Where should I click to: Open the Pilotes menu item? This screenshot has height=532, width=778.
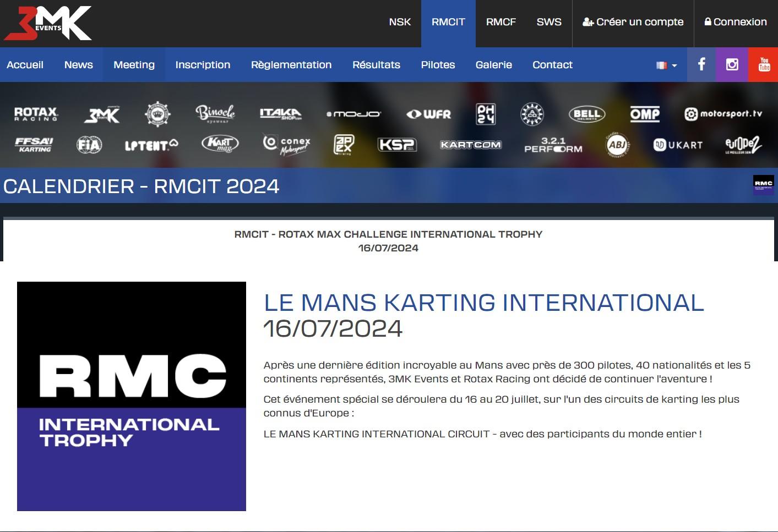[438, 65]
